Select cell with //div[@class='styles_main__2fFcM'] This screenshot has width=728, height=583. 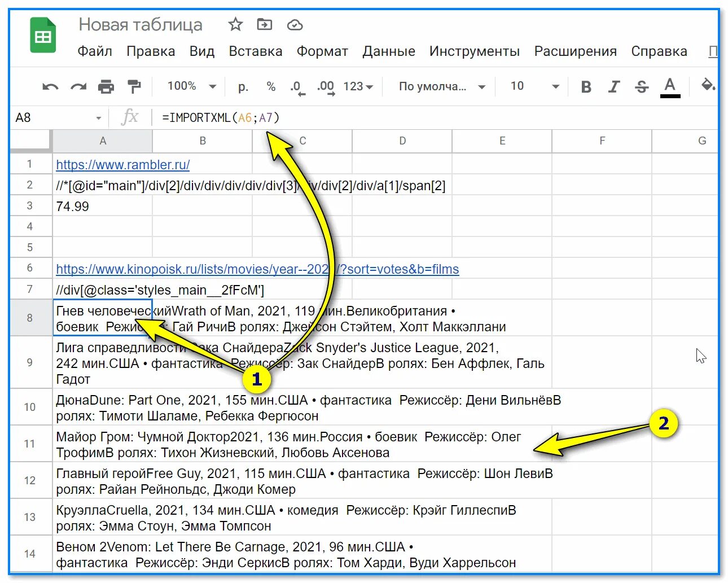[x=103, y=290]
